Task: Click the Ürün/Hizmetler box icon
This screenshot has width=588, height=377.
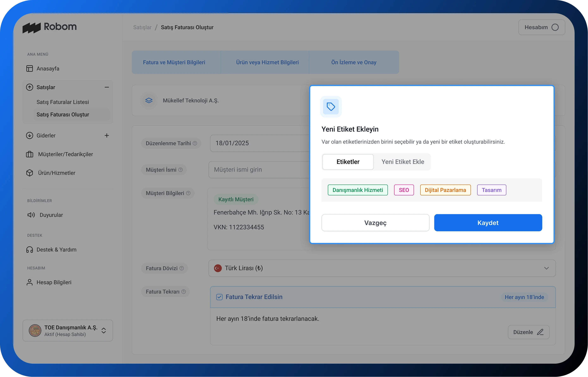Action: (x=29, y=173)
